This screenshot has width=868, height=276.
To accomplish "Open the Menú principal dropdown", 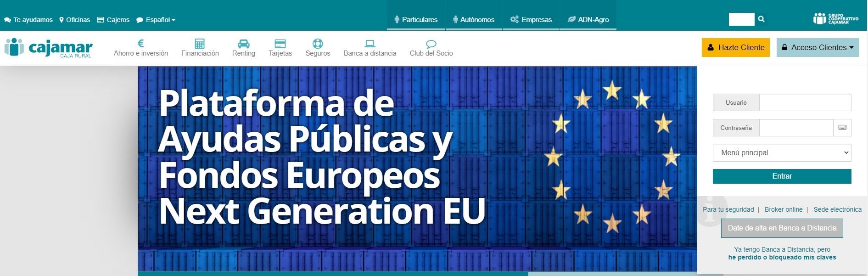I will click(782, 152).
